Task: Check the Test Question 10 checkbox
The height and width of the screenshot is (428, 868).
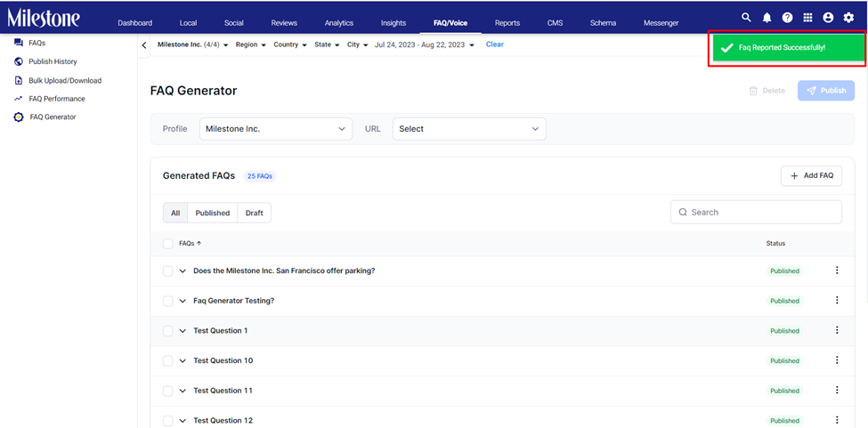Action: coord(167,360)
